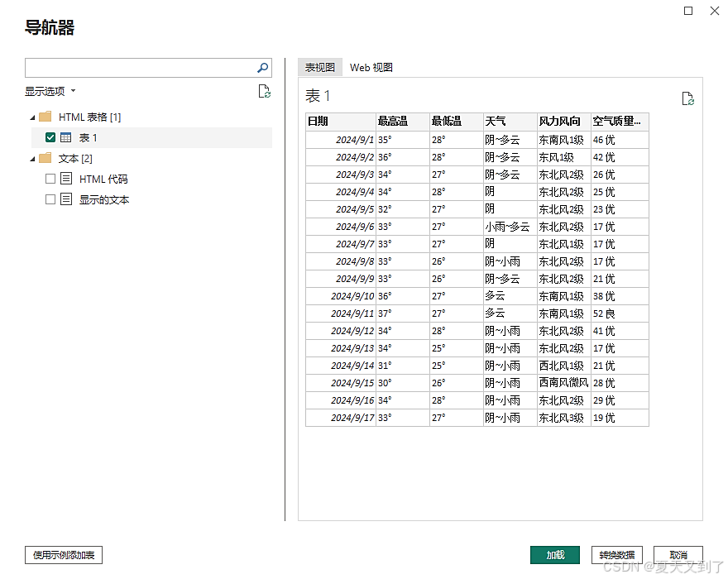
Task: Click the 天气 column header
Action: click(x=510, y=122)
